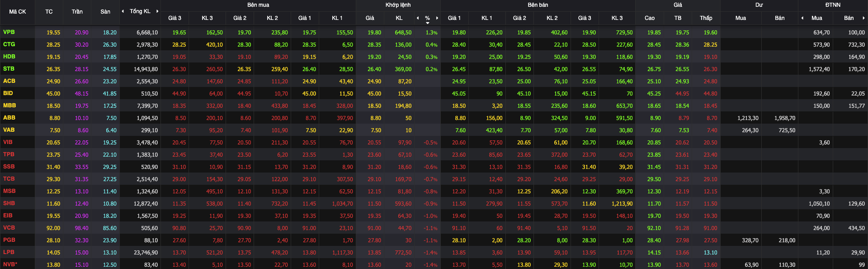Click the Sàn column header
Screen dimensions: 868x269
pyautogui.click(x=105, y=12)
